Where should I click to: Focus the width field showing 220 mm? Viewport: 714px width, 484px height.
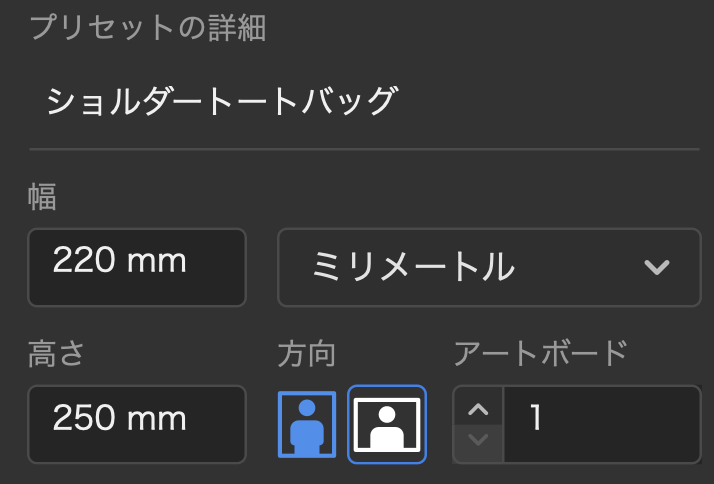[137, 267]
